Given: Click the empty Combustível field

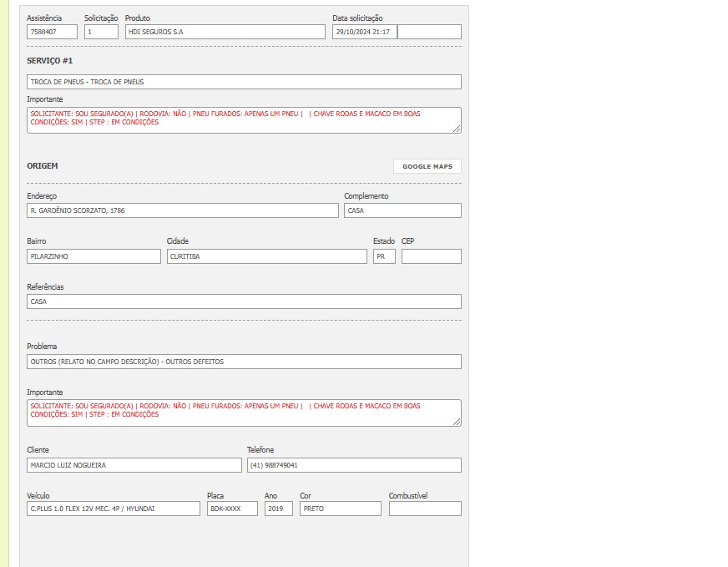Looking at the screenshot, I should pos(425,509).
